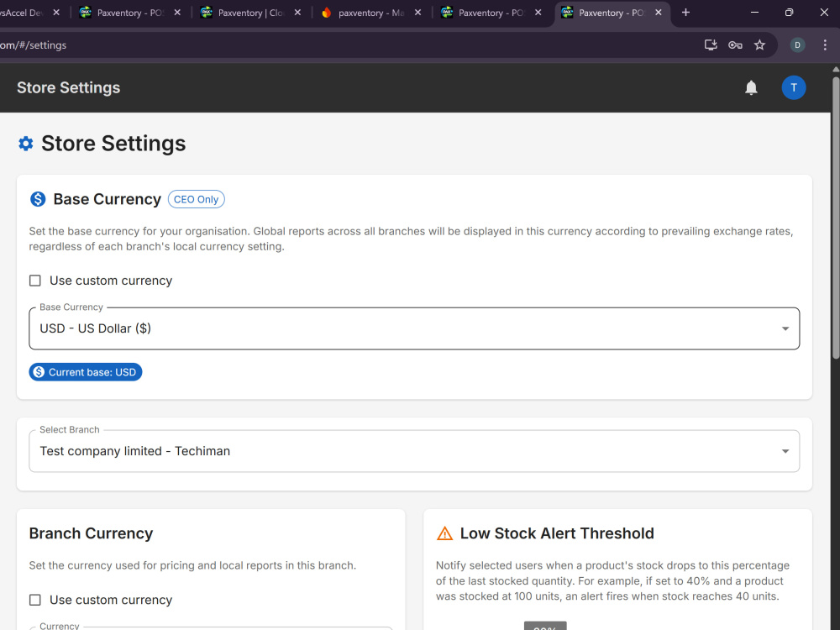Viewport: 840px width, 630px height.
Task: Bookmark this page with the star icon
Action: (x=759, y=45)
